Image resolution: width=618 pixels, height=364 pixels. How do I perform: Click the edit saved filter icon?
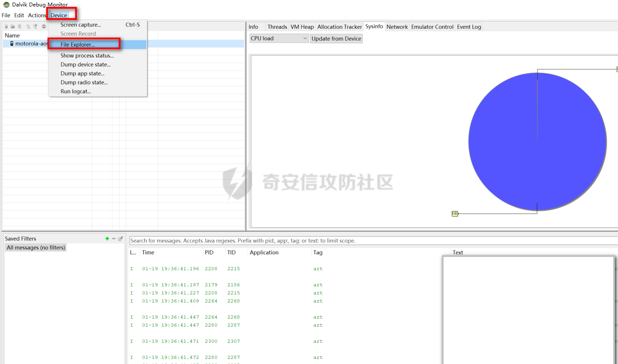click(x=120, y=238)
